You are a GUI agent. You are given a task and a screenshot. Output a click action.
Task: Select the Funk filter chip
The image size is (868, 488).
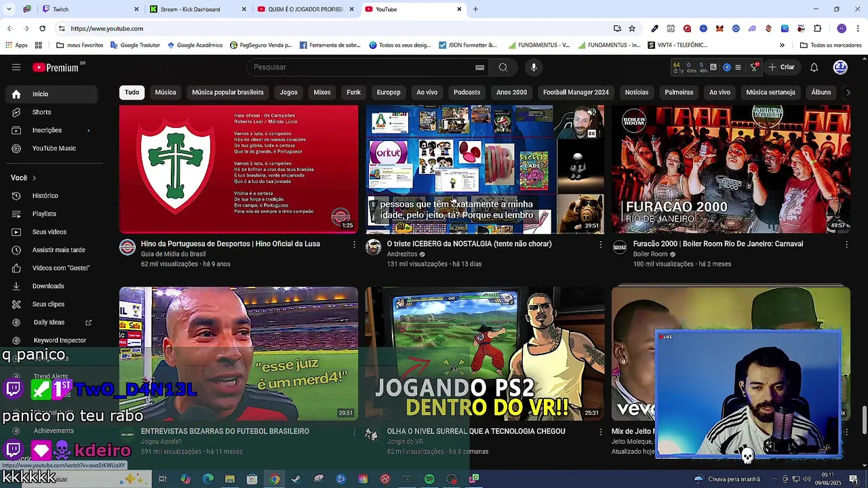point(354,92)
